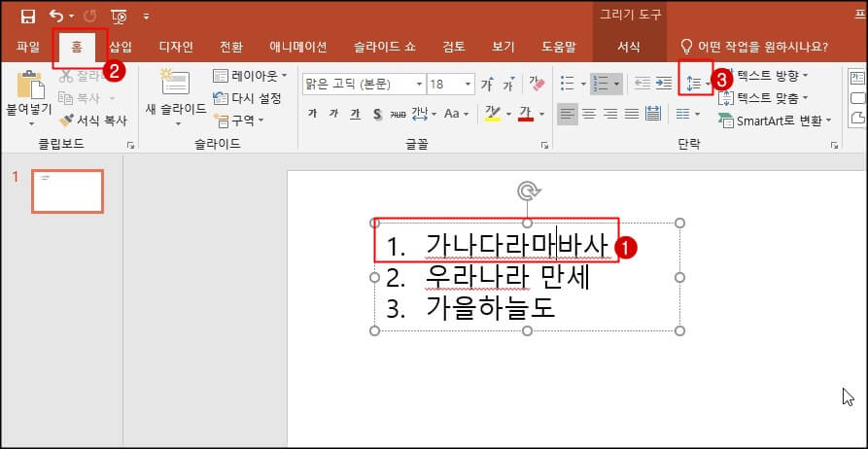This screenshot has height=449, width=868.
Task: Apply the red font color
Action: 526,114
